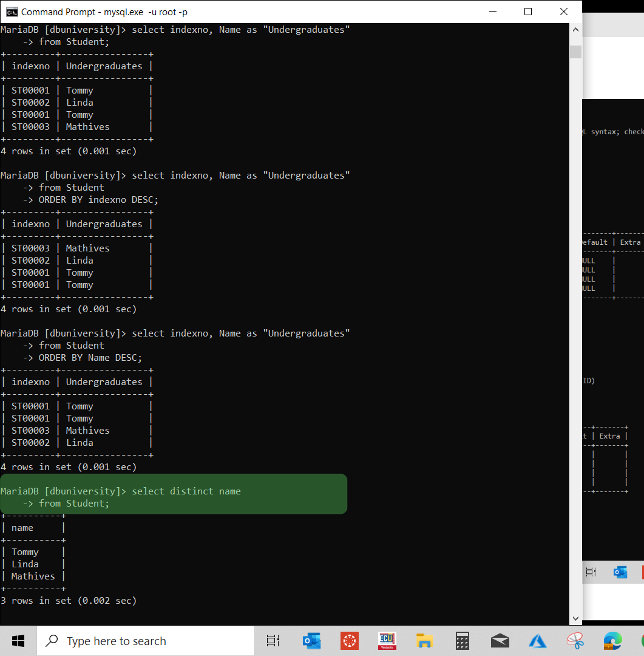The height and width of the screenshot is (656, 644).
Task: Click the background window behind Command Prompt
Action: pyautogui.click(x=613, y=304)
